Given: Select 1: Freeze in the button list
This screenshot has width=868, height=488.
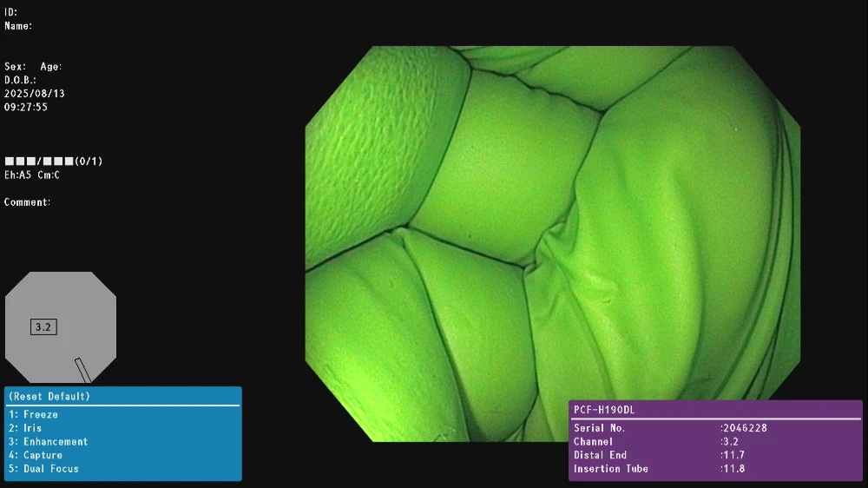Looking at the screenshot, I should click(x=33, y=415).
